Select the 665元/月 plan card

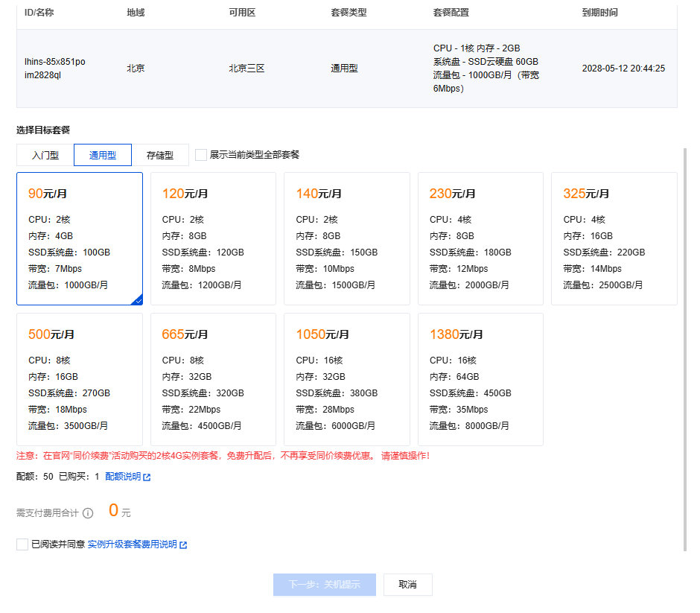coord(214,380)
